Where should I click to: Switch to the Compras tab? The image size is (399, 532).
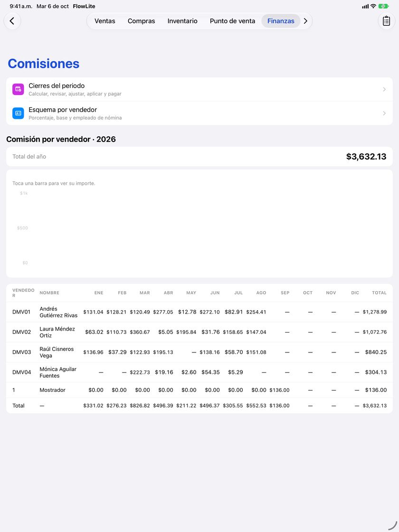[141, 21]
